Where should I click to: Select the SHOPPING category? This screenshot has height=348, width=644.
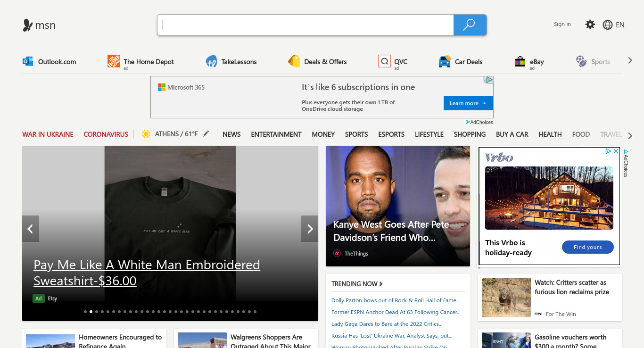tap(470, 134)
